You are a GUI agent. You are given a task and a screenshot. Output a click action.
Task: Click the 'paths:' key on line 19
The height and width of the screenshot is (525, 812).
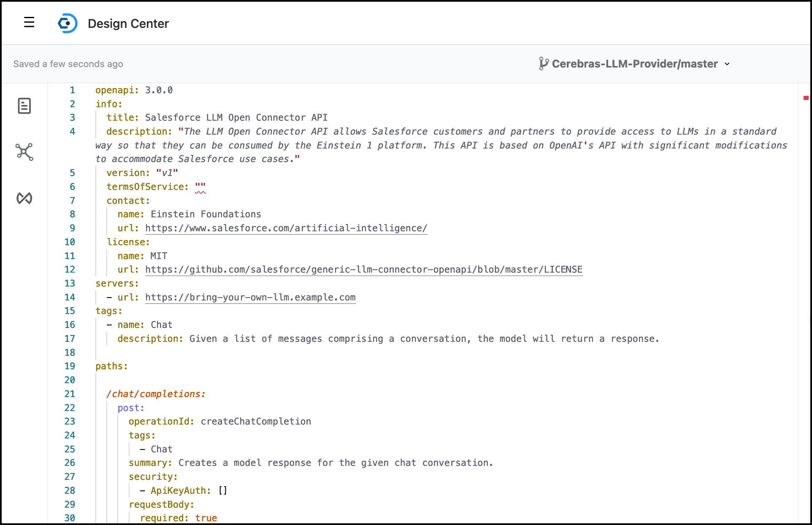pos(111,366)
